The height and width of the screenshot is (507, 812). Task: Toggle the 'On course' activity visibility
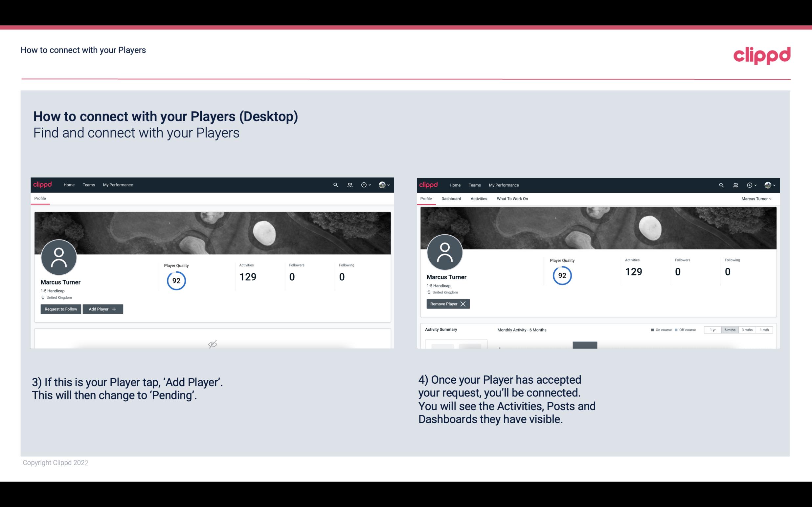[x=658, y=329]
